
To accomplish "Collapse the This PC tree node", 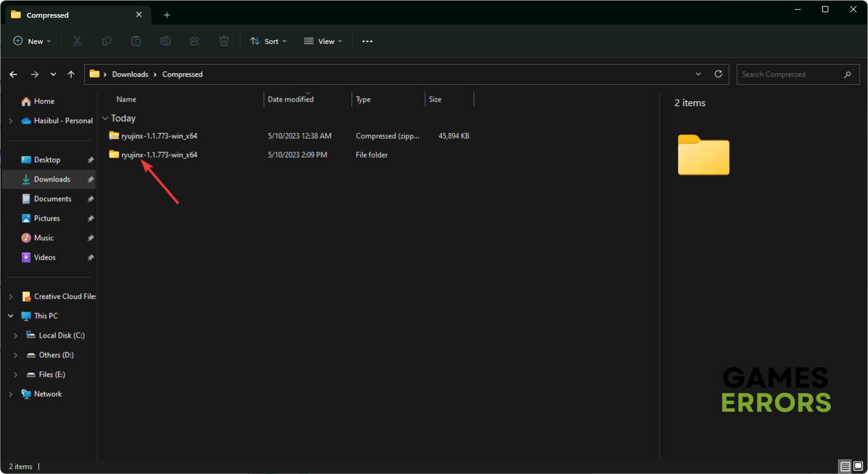I will (x=11, y=316).
